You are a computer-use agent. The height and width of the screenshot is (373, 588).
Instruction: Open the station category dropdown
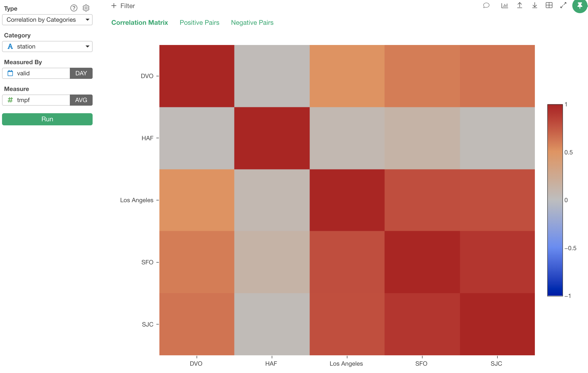47,46
